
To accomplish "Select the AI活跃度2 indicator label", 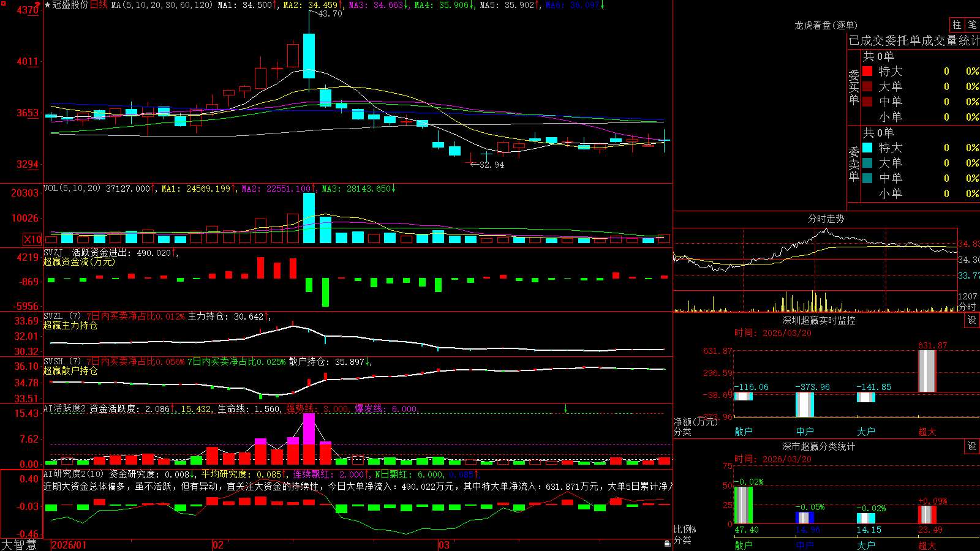I will 65,408.
